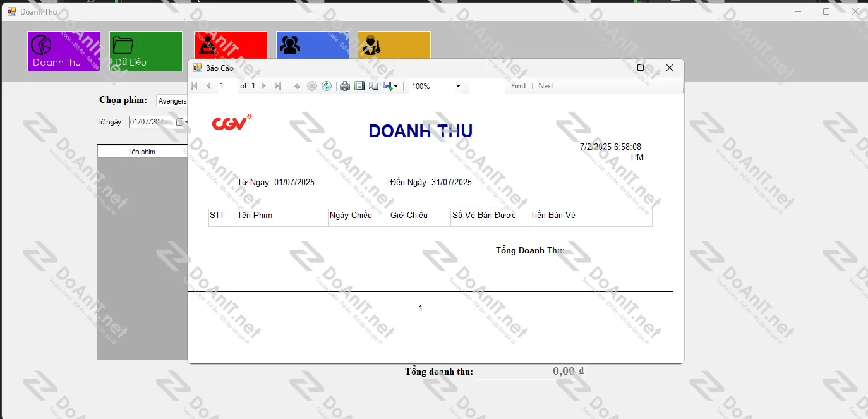Open the Page Setup icon
This screenshot has height=419, width=868.
374,86
